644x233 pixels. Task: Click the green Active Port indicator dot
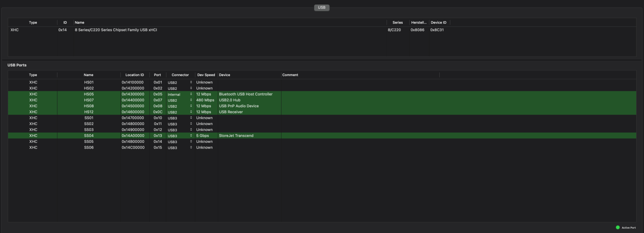618,227
